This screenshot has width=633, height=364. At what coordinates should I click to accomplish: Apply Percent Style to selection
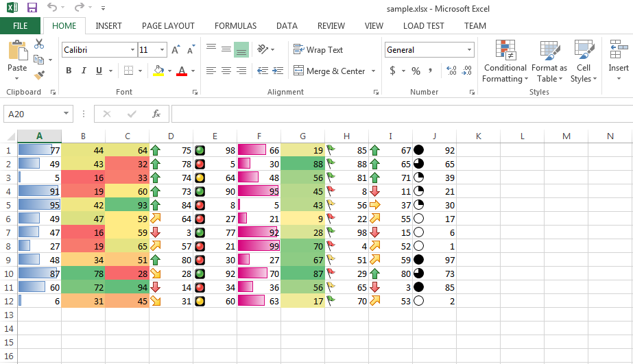point(416,71)
